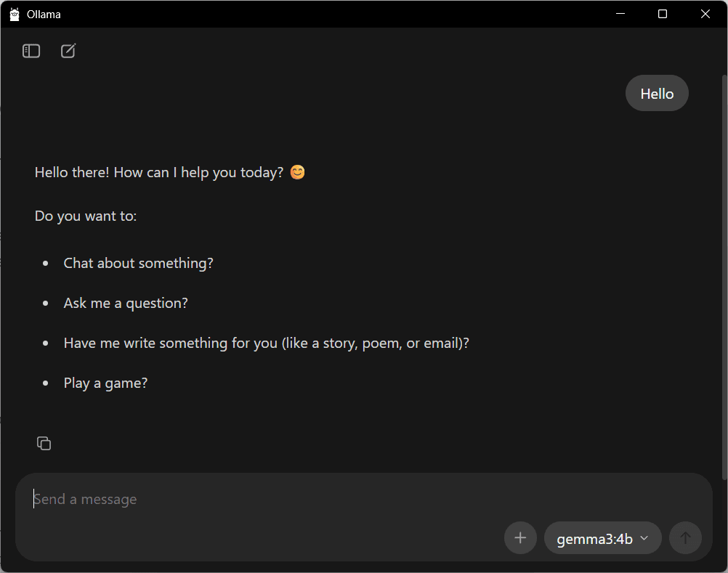Maximize the Ollama window

coord(663,14)
